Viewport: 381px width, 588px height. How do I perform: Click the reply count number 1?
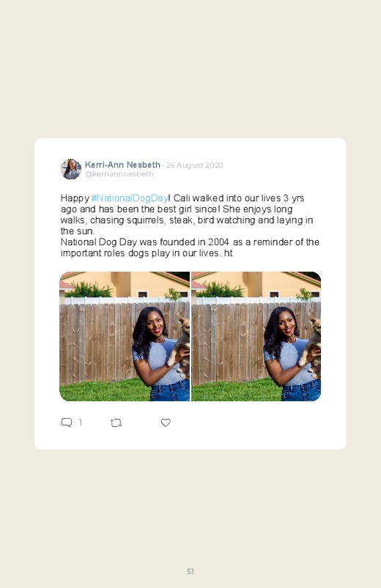coord(81,423)
